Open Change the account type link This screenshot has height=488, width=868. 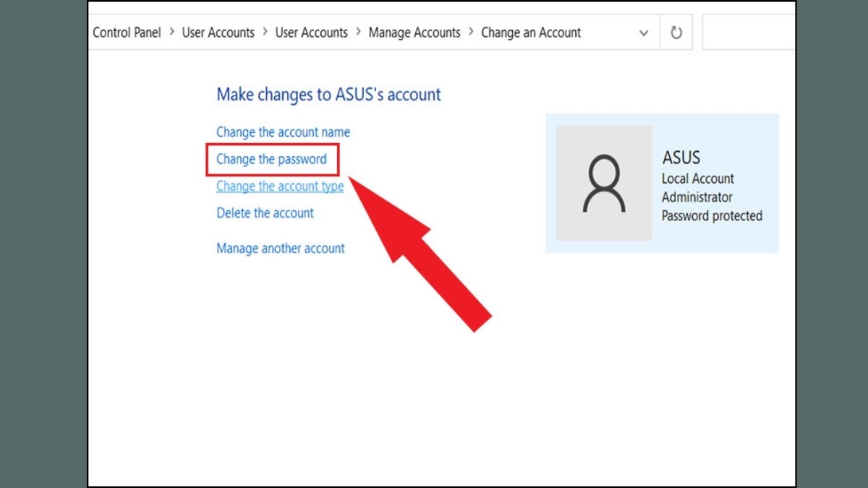tap(280, 187)
